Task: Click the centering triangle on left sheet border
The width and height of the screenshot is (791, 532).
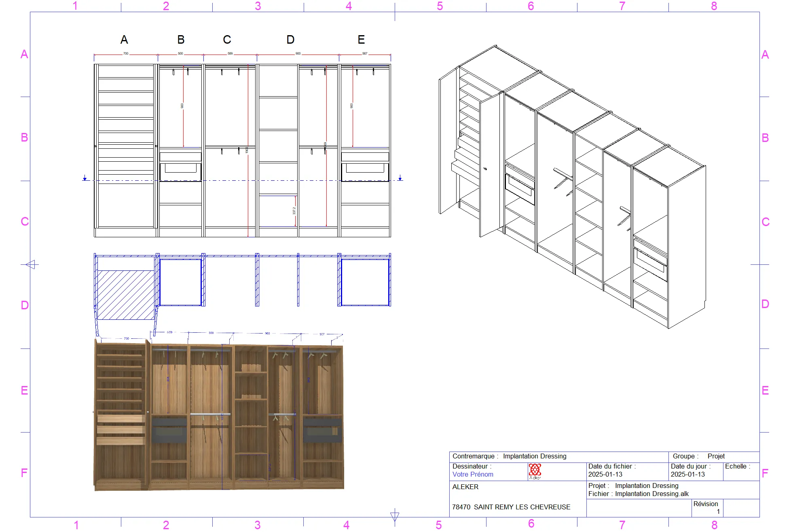Action: (x=32, y=264)
